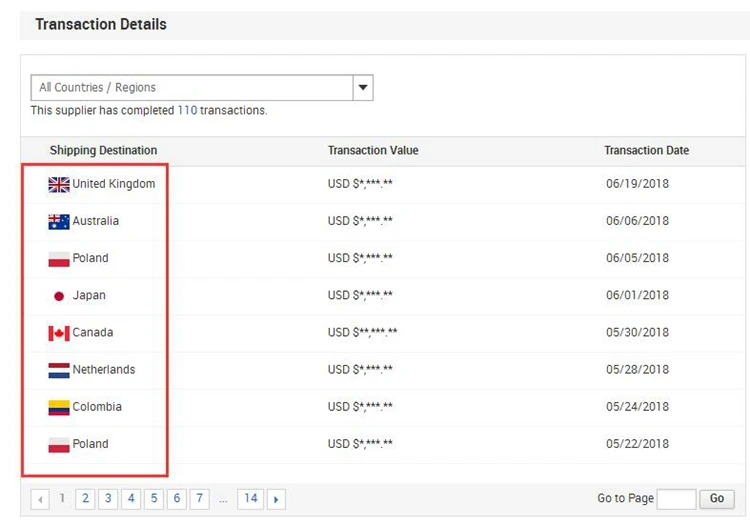Click the Transaction Date column header
Viewport: 750px width, 526px height.
646,151
